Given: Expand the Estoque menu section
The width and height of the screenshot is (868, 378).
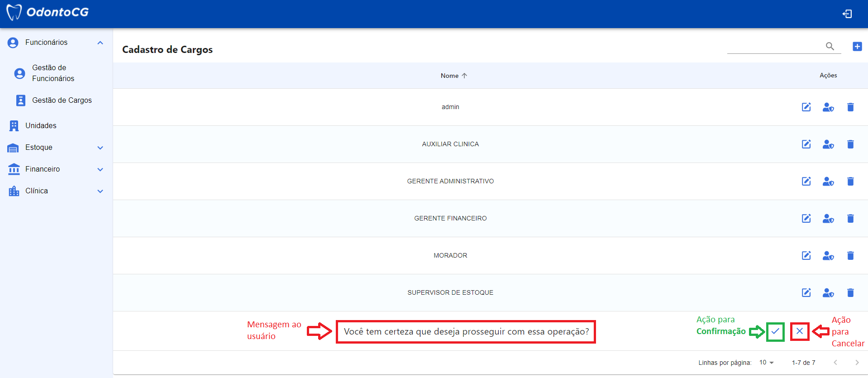Looking at the screenshot, I should click(x=100, y=148).
